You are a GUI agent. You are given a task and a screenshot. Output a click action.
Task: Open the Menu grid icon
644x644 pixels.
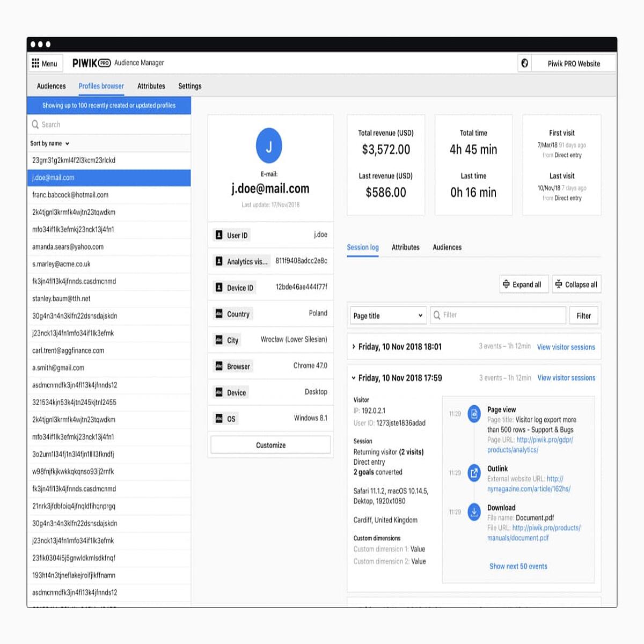tap(35, 63)
